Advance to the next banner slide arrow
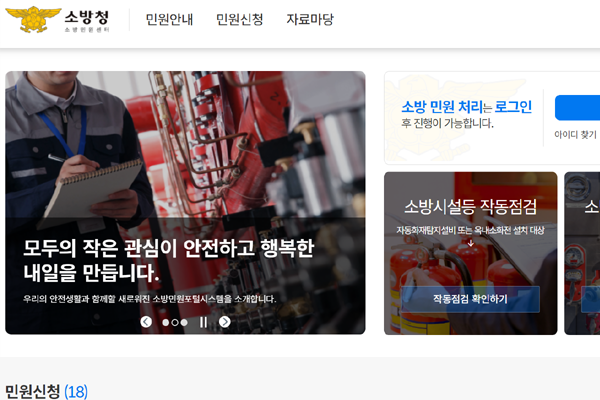Image resolution: width=600 pixels, height=400 pixels. [x=225, y=322]
